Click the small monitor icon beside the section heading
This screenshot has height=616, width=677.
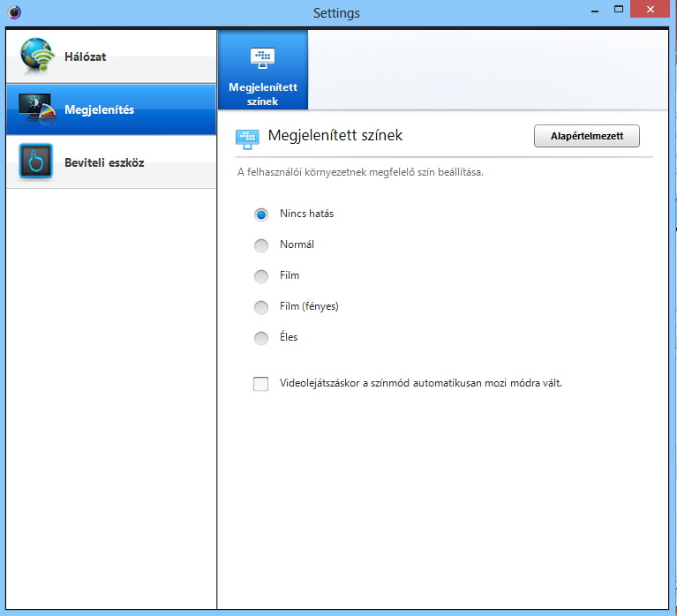(x=247, y=139)
